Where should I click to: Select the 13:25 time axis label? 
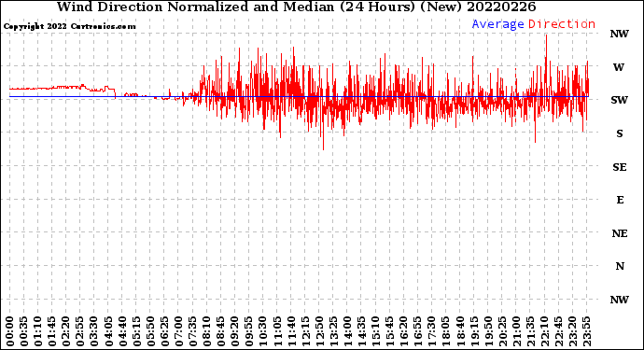pyautogui.click(x=333, y=331)
